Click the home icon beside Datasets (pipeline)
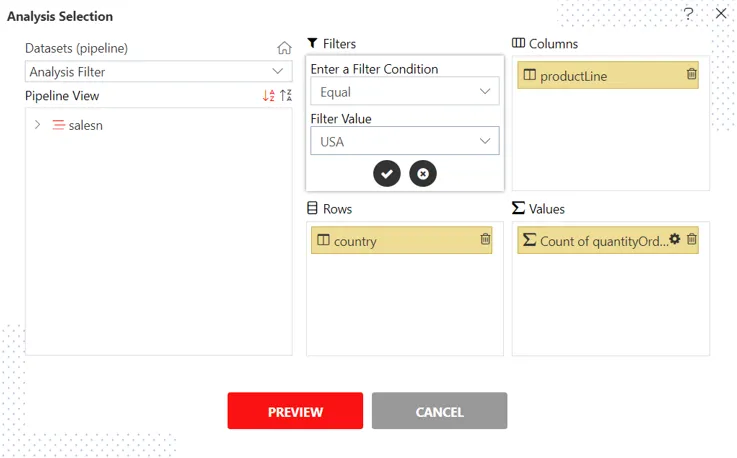The width and height of the screenshot is (737, 458). coord(284,47)
